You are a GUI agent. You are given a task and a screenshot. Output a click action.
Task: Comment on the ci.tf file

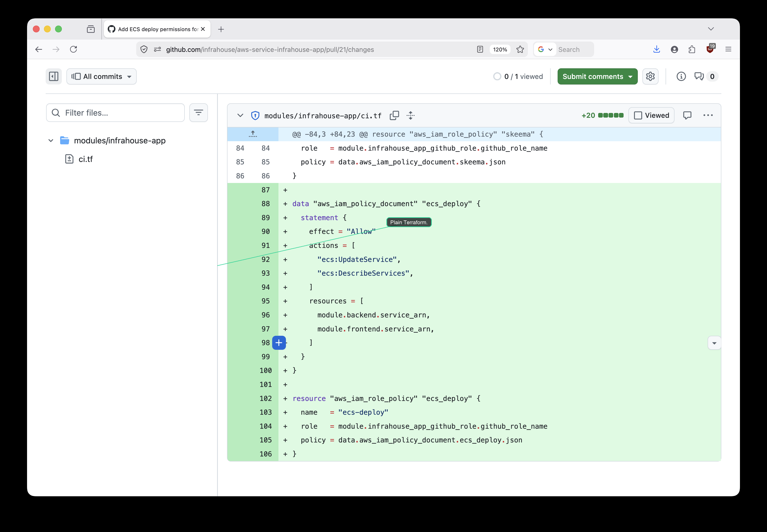pos(687,115)
